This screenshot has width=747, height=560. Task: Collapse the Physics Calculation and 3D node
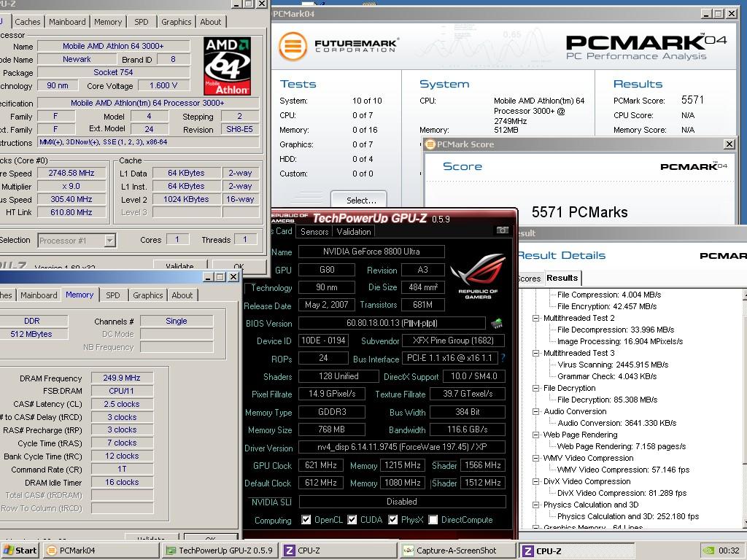[x=535, y=505]
